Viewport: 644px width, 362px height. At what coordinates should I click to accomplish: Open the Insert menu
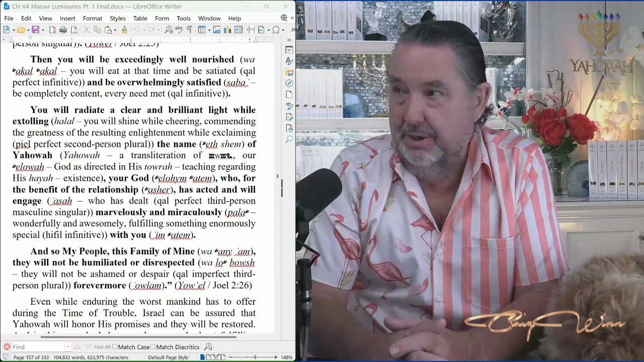pyautogui.click(x=67, y=19)
